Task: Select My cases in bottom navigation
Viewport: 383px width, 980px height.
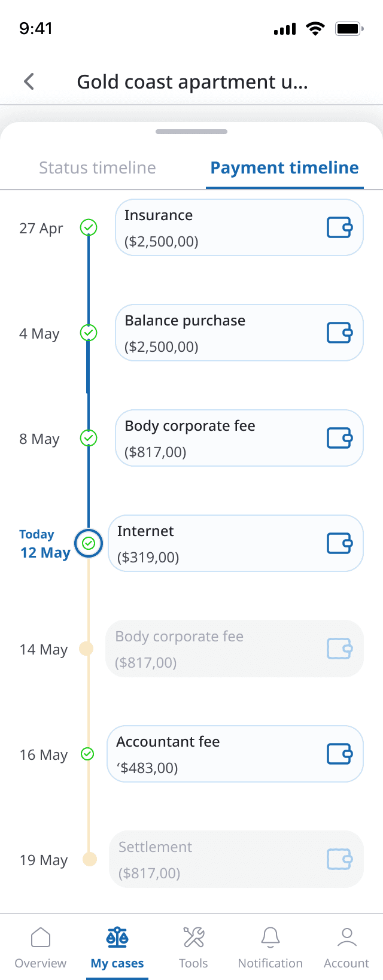Action: coord(117,948)
